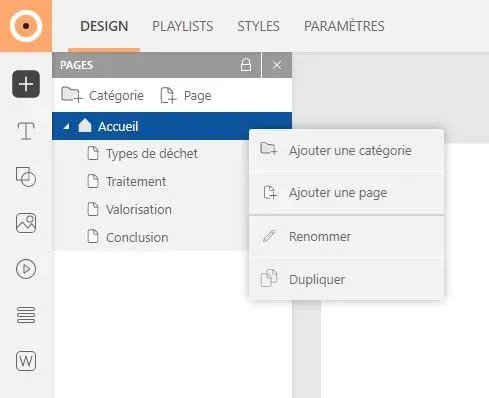489x398 pixels.
Task: Choose Dupliquer from context menu
Action: tap(347, 279)
